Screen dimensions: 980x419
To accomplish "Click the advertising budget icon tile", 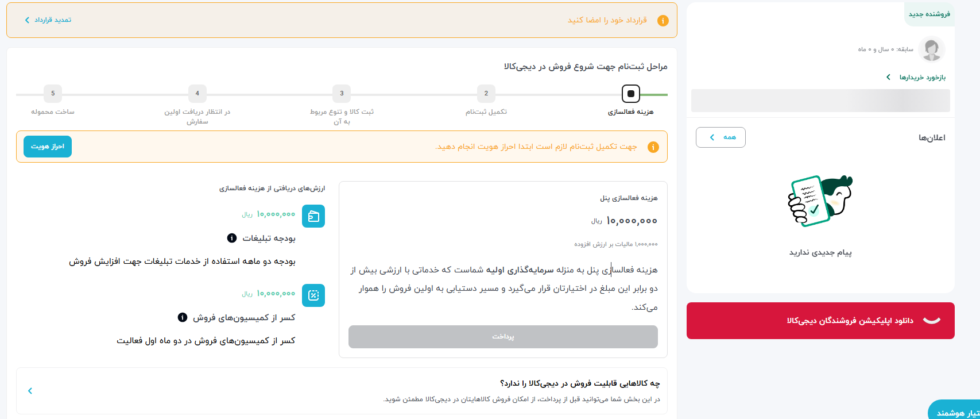I will 313,216.
